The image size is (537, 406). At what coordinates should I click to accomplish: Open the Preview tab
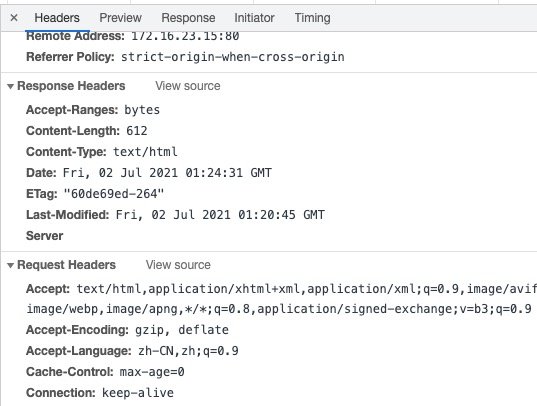[x=121, y=18]
